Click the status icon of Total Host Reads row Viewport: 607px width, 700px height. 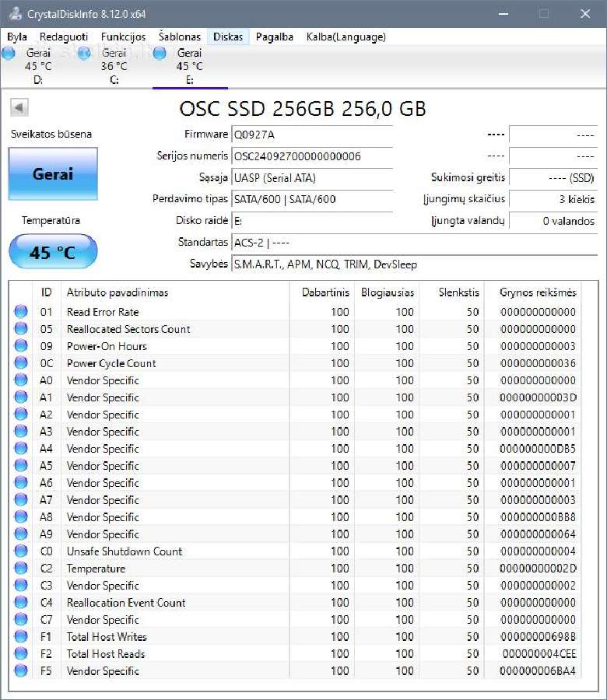pyautogui.click(x=21, y=653)
